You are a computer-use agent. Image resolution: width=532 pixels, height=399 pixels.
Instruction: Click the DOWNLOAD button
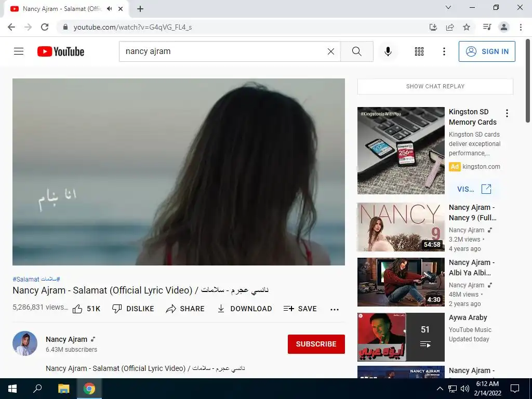point(244,309)
